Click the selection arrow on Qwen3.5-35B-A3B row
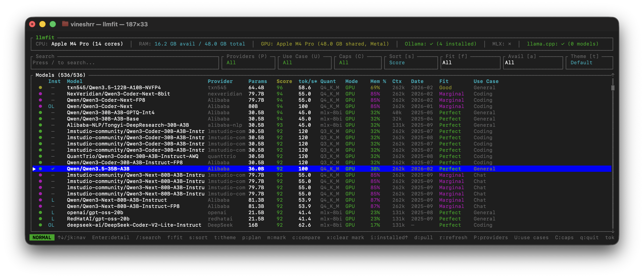The width and height of the screenshot is (644, 278). pos(34,169)
